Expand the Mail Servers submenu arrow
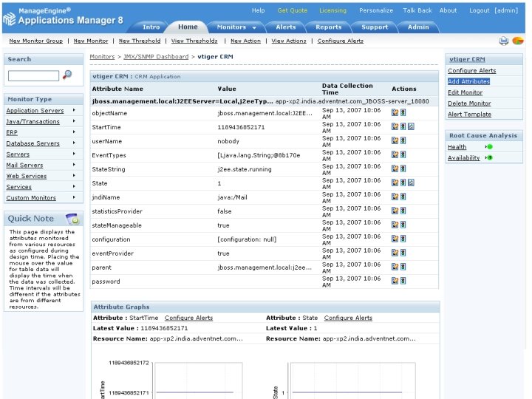This screenshot has width=532, height=399. tap(74, 165)
